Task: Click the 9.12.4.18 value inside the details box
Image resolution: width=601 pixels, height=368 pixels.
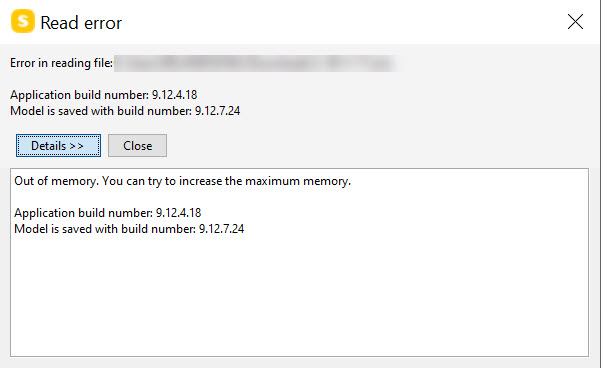Action: click(178, 213)
